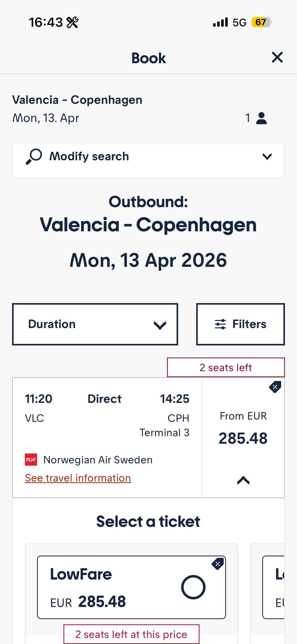Open the Filters button
This screenshot has width=297, height=644.
point(240,324)
